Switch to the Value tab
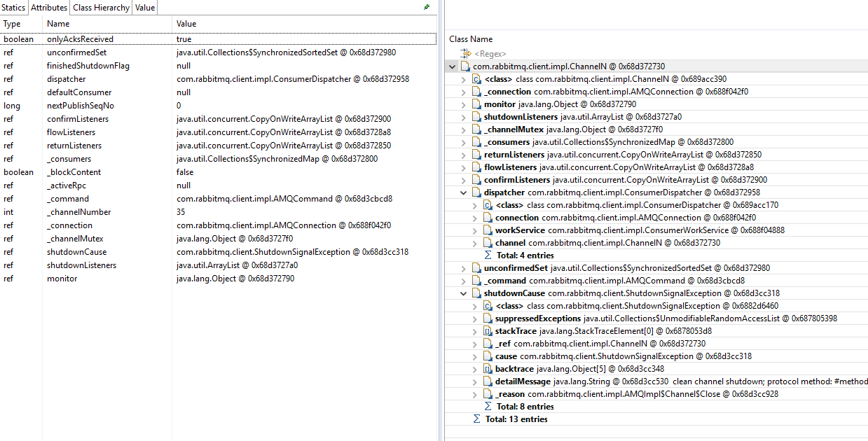The image size is (868, 441). pos(145,8)
